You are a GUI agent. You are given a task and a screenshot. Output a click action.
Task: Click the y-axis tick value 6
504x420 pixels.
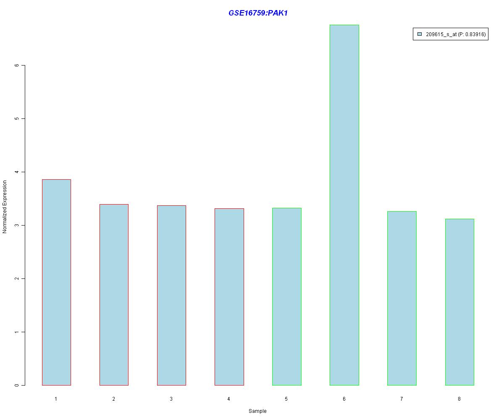point(17,66)
